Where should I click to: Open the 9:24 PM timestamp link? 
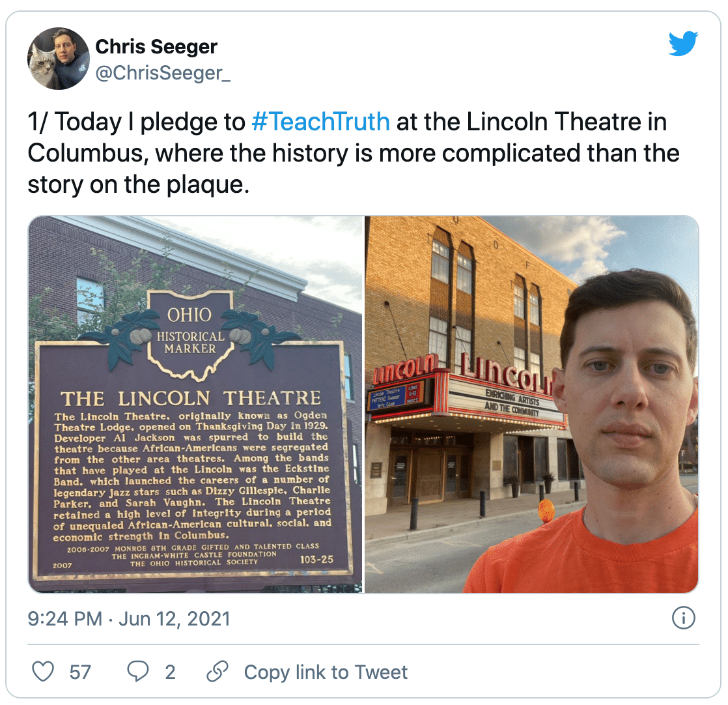click(64, 618)
